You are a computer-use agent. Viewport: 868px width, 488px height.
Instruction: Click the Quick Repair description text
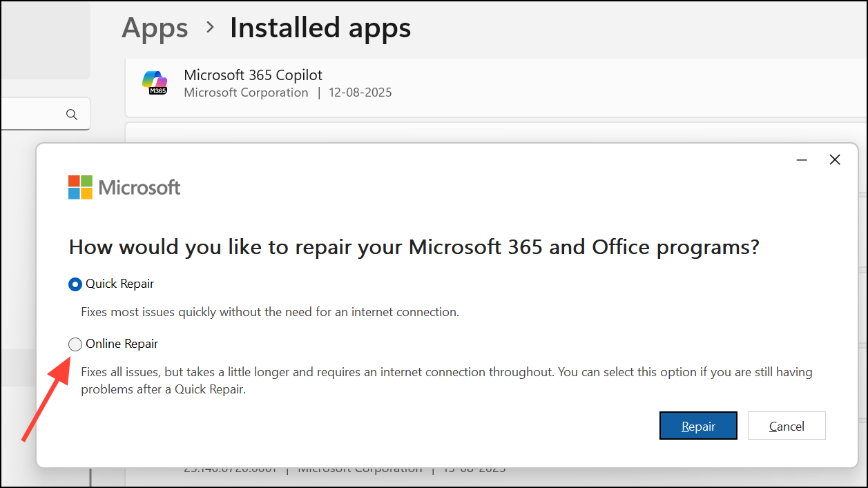[x=270, y=312]
